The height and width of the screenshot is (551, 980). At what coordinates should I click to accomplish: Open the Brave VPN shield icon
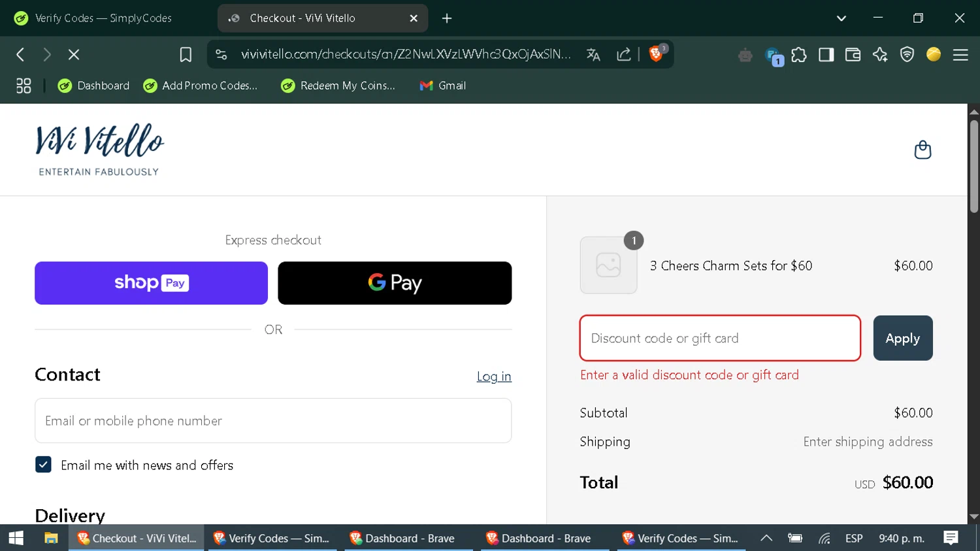pyautogui.click(x=907, y=55)
